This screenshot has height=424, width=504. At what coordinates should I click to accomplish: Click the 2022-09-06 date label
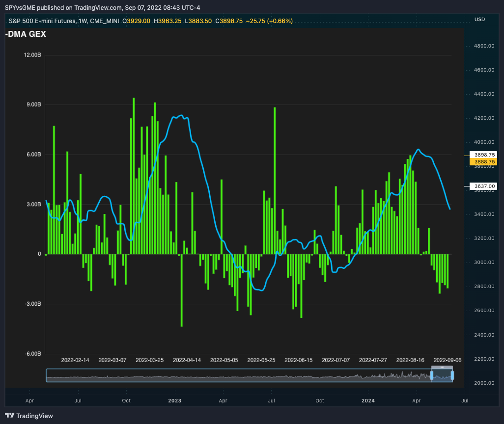click(x=448, y=360)
